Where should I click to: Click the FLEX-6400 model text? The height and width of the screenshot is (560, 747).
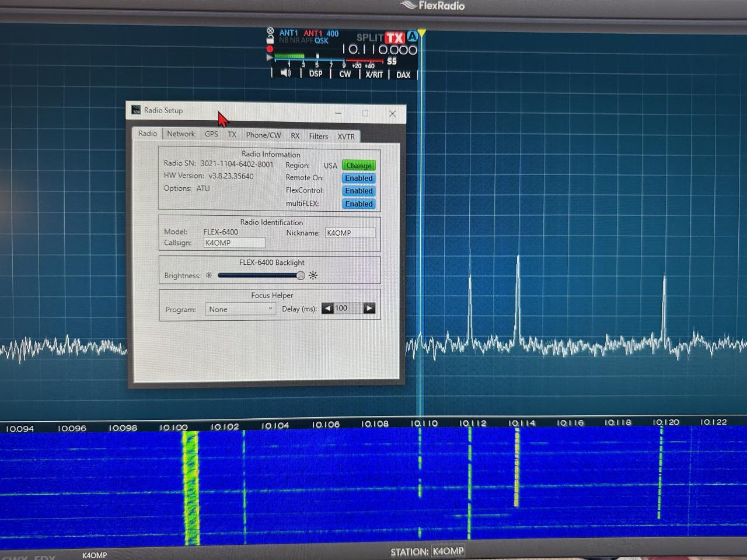tap(221, 232)
